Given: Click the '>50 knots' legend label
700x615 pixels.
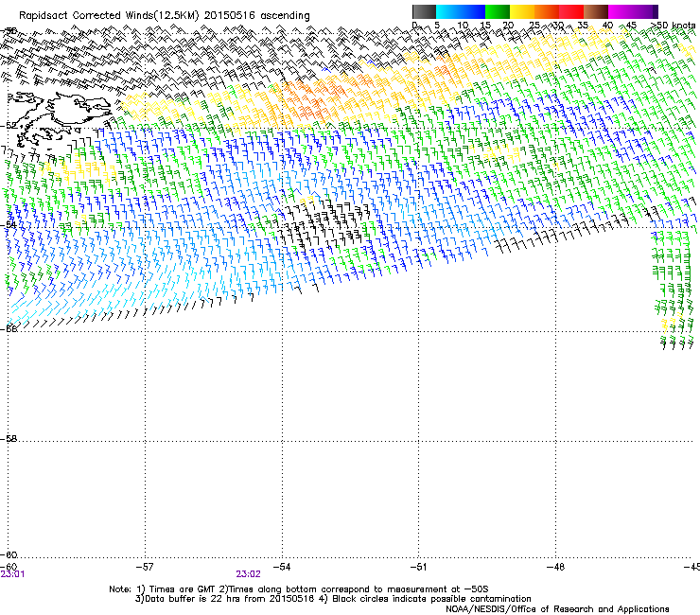Looking at the screenshot, I should [x=673, y=26].
